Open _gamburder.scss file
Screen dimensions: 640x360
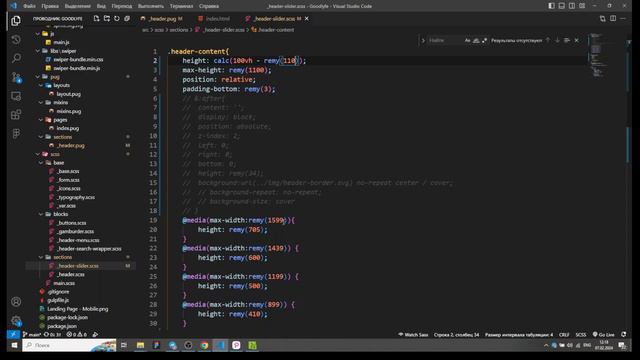coord(76,231)
